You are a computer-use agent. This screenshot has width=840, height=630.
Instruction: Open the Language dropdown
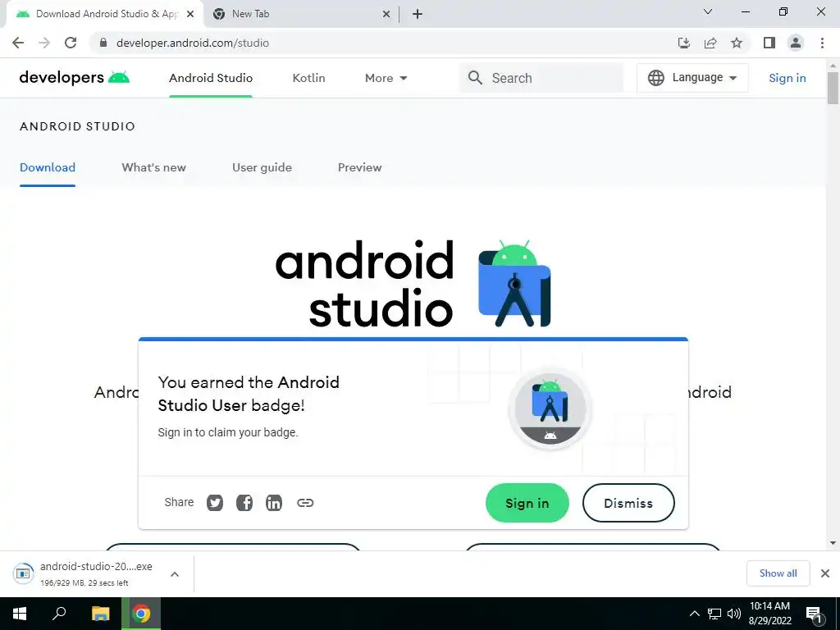pyautogui.click(x=692, y=78)
